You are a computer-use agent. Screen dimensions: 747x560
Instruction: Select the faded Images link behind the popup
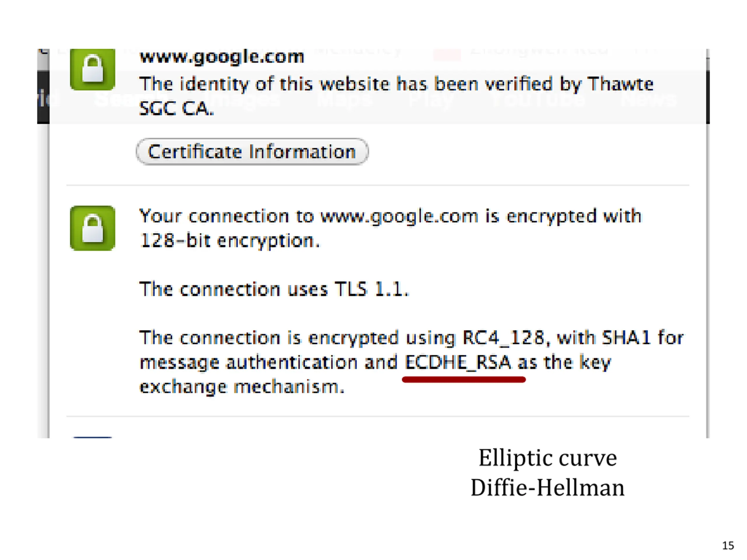[243, 99]
